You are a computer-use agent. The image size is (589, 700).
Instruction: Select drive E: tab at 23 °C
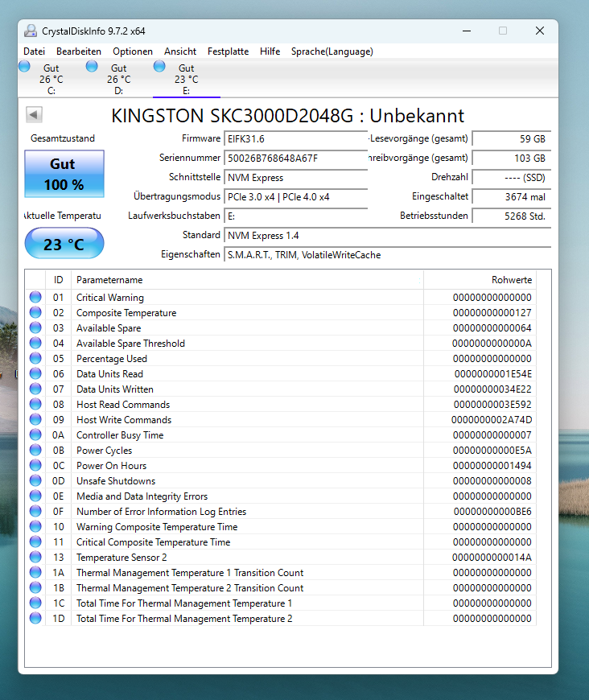(x=186, y=79)
